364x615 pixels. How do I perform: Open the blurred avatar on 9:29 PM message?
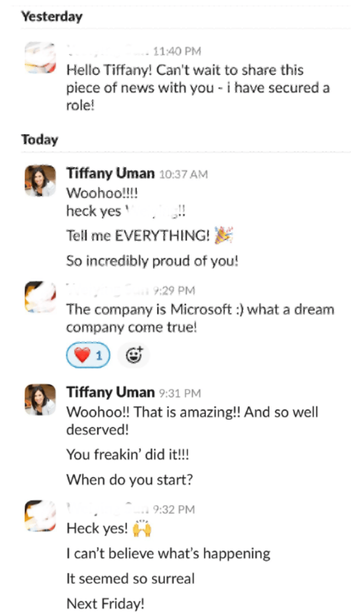click(x=40, y=297)
